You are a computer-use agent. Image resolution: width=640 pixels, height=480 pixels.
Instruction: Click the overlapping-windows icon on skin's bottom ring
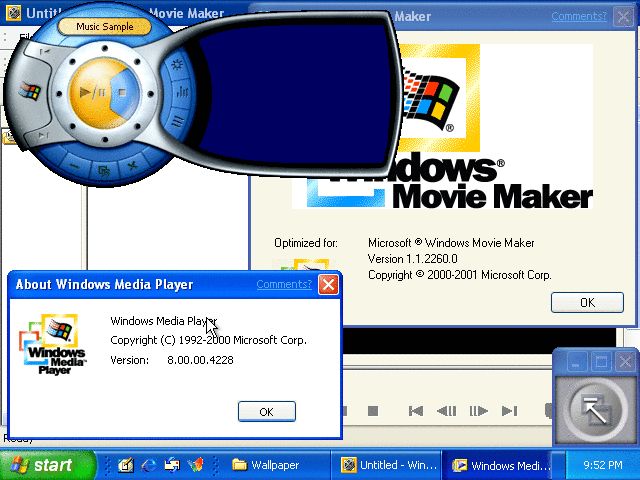[104, 171]
